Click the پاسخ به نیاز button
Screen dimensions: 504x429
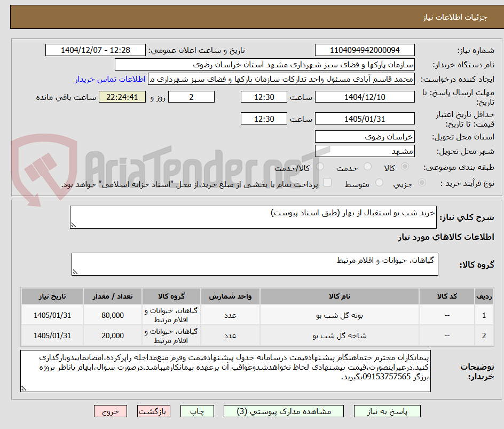[x=387, y=411]
